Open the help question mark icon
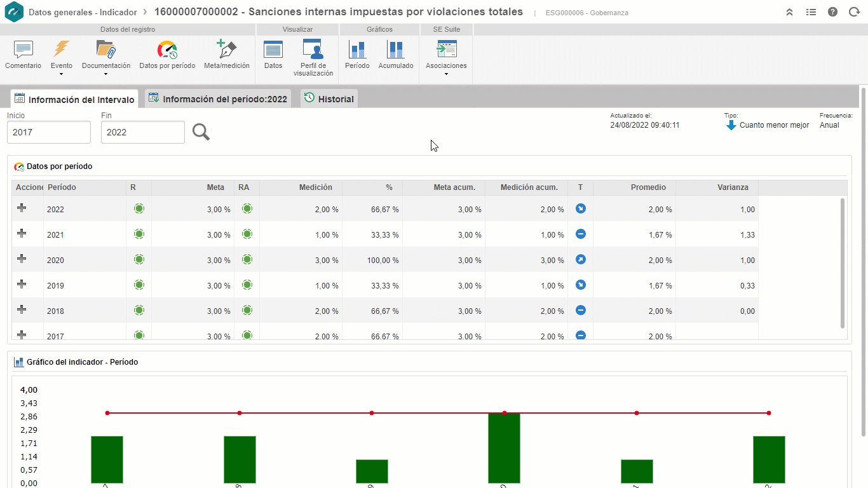The image size is (868, 488). point(832,12)
